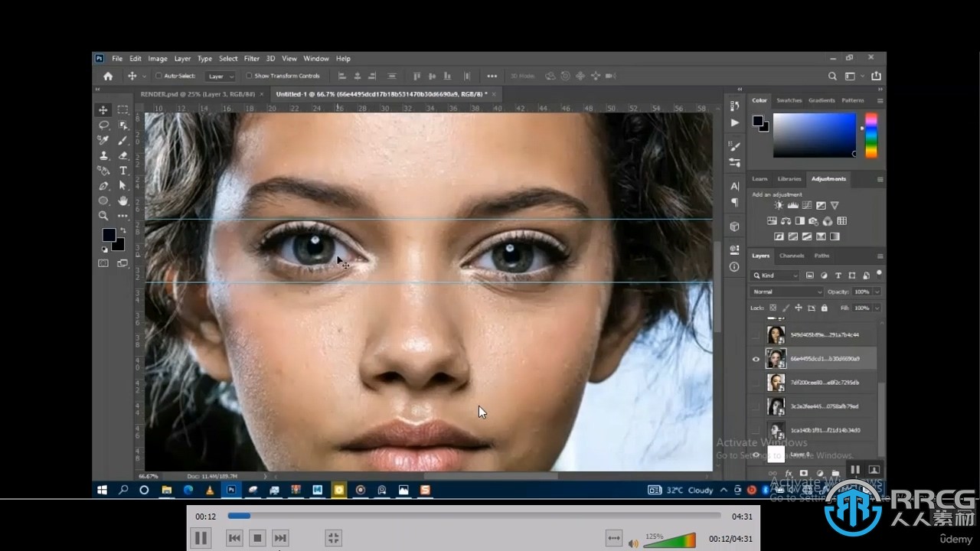This screenshot has height=551, width=980.
Task: Select the Brush tool
Action: click(122, 140)
